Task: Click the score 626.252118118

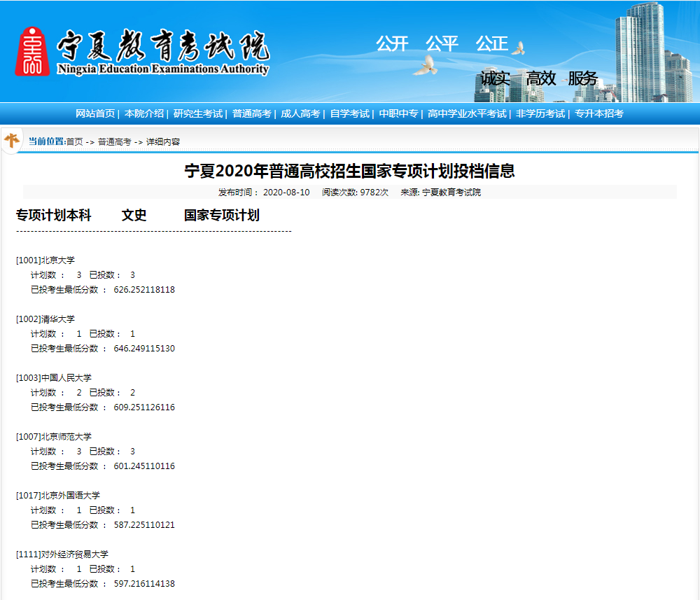Action: (x=144, y=290)
